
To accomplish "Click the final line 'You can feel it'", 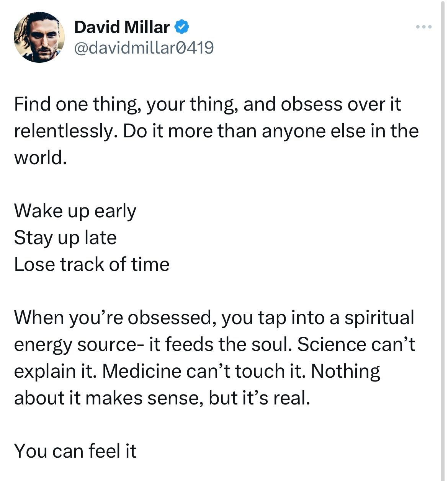I will (x=75, y=451).
